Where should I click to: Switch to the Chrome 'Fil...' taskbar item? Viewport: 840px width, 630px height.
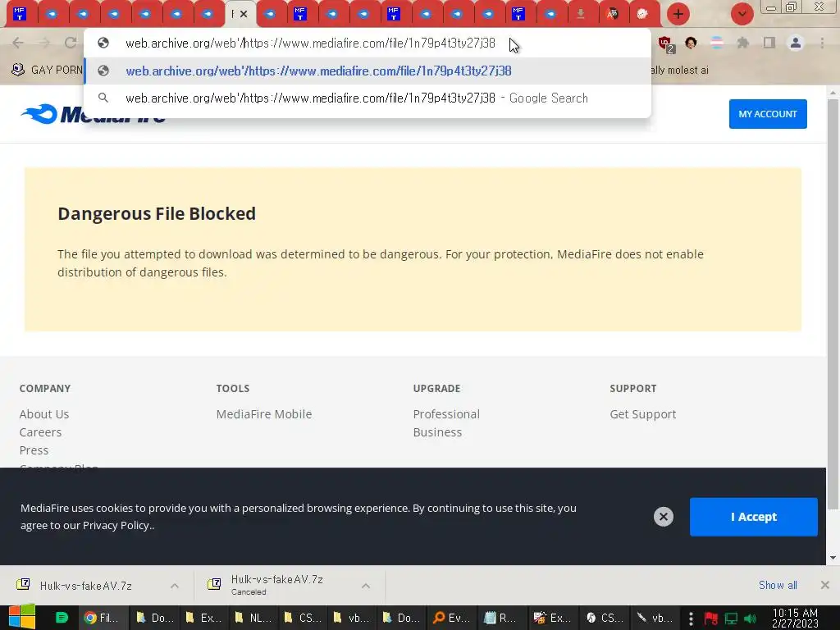[103, 618]
